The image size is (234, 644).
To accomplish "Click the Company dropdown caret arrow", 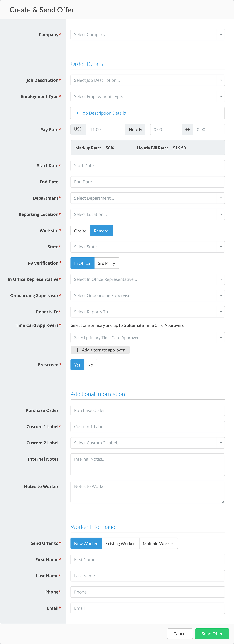I will (x=221, y=35).
